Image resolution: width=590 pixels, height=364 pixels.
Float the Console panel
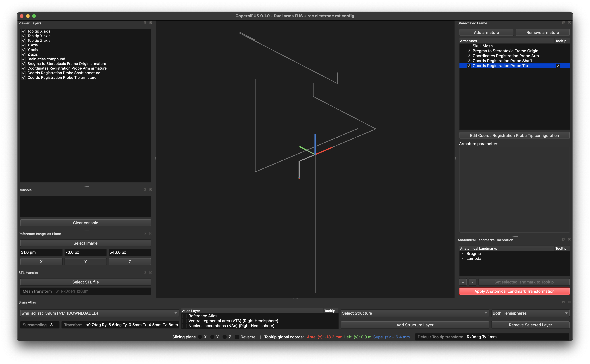(x=145, y=190)
